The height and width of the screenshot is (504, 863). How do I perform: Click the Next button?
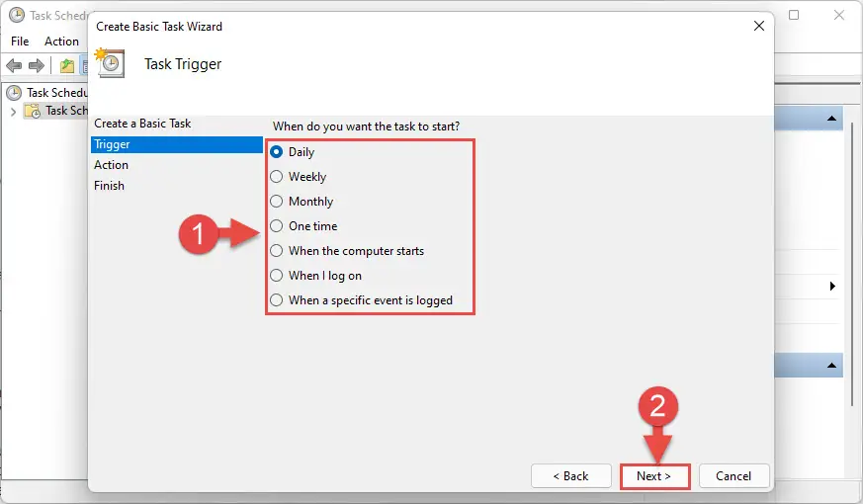(x=654, y=476)
